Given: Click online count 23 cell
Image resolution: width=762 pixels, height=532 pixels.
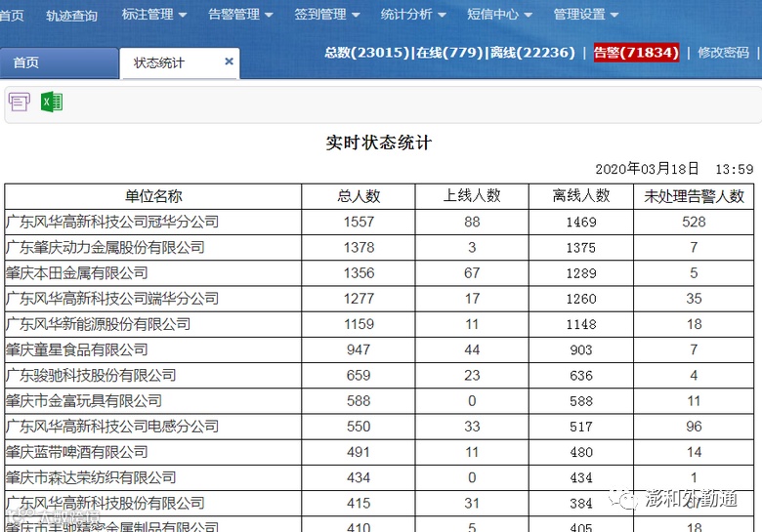Looking at the screenshot, I should [x=472, y=375].
